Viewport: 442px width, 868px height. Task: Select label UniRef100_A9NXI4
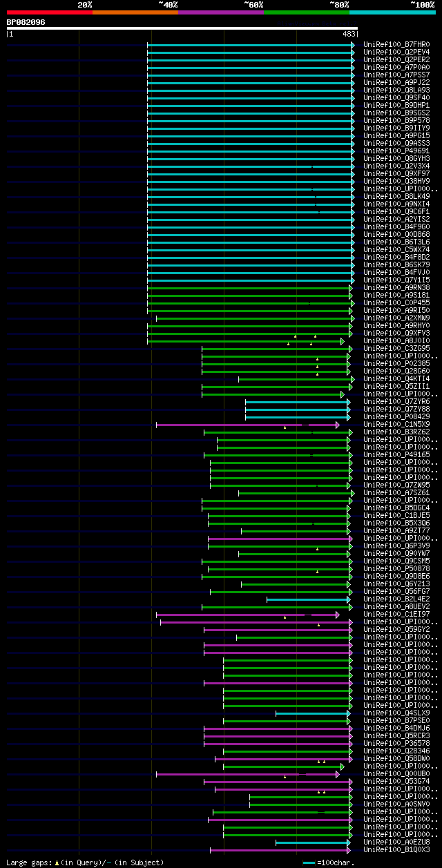396,204
